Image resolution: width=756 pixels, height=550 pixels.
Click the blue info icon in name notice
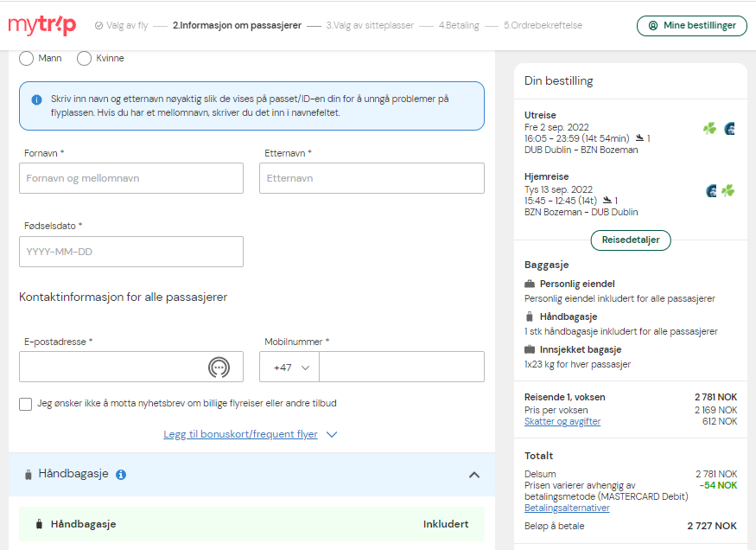[x=36, y=99]
